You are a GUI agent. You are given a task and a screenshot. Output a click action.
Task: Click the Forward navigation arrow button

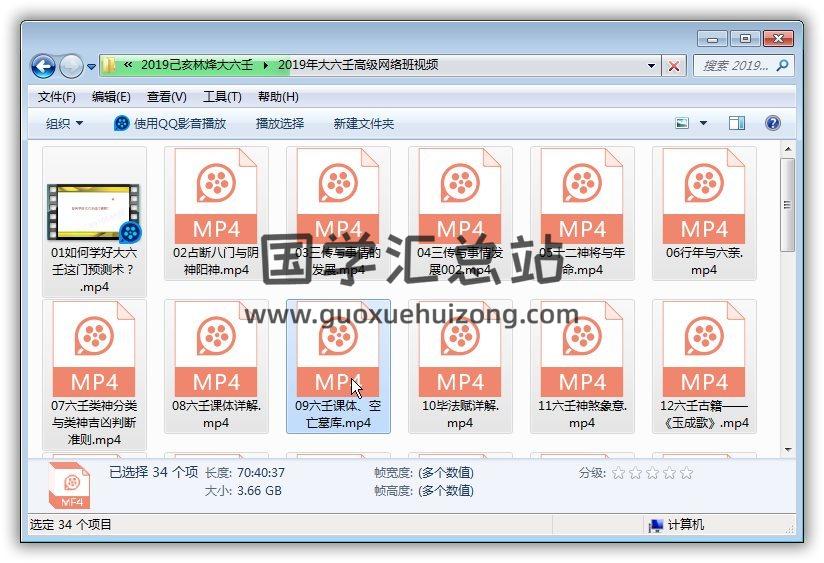point(71,67)
